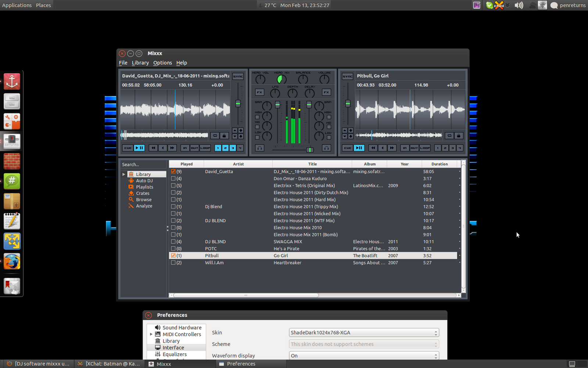Click the repeat/loop icon on Deck 1 waveform
The width and height of the screenshot is (588, 368).
tap(215, 135)
